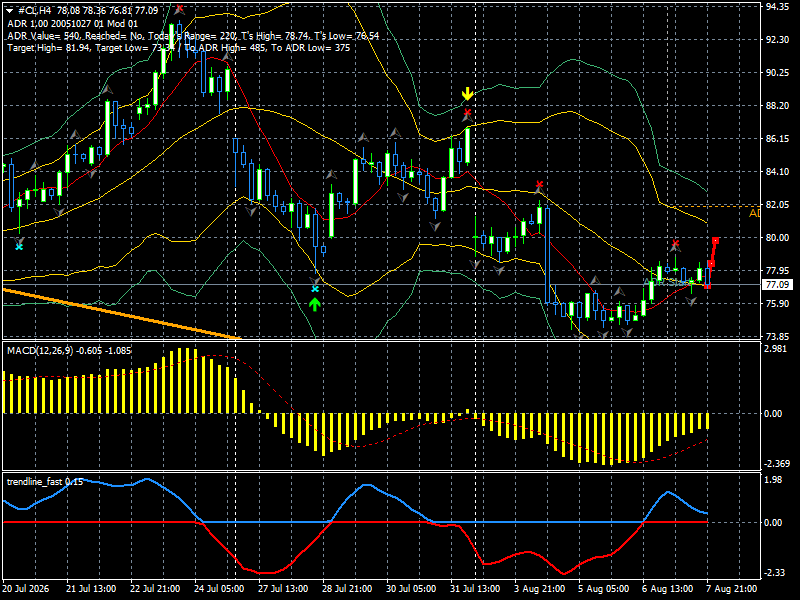Viewport: 800px width, 600px height.
Task: Click the orange AD target label
Action: 754,213
